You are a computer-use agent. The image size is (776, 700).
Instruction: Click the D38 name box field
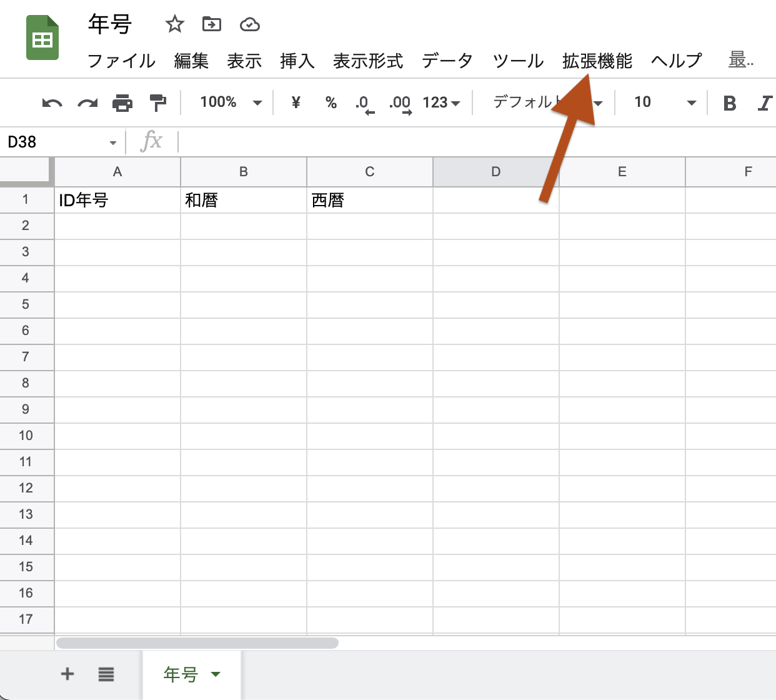[56, 142]
